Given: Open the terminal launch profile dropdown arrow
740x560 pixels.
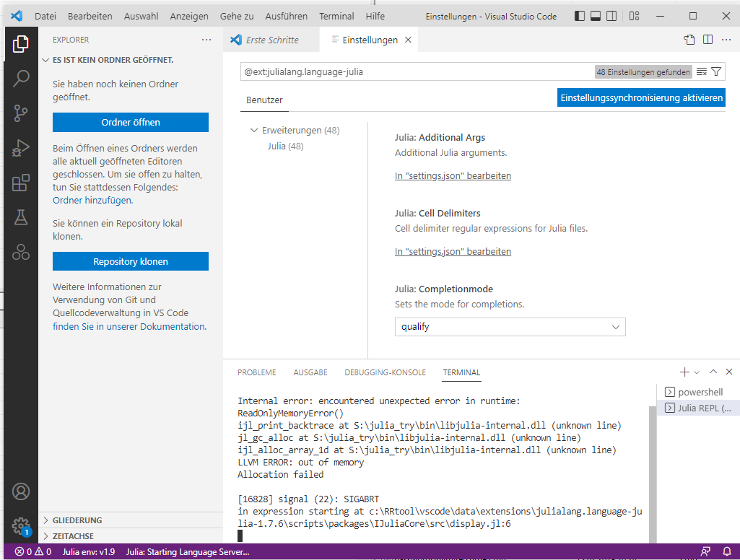Looking at the screenshot, I should (697, 372).
